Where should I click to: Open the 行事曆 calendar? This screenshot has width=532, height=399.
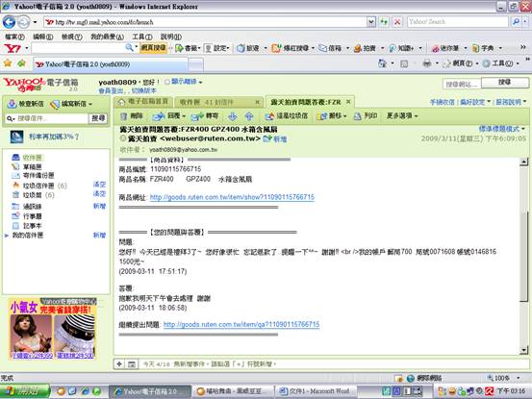(x=27, y=216)
